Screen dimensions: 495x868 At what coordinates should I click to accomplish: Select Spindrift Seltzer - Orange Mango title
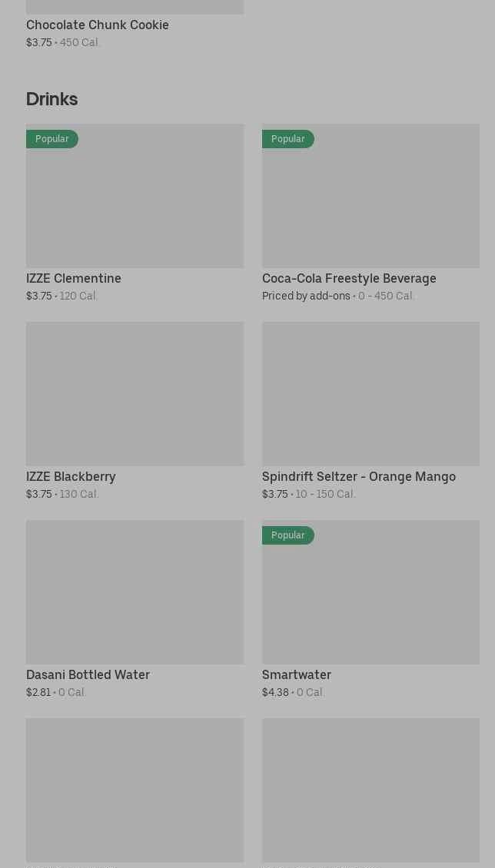(359, 476)
